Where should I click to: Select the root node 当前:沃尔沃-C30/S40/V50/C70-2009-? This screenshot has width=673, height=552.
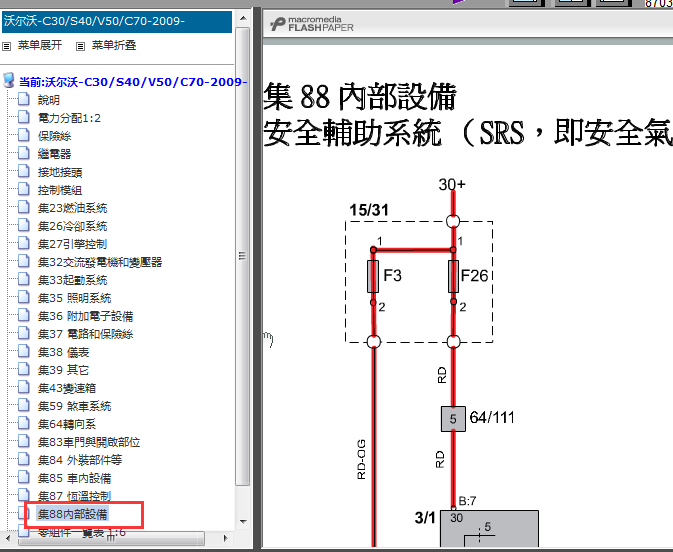point(133,82)
